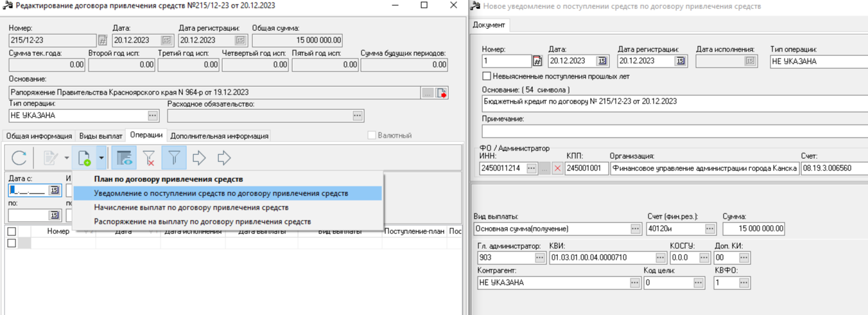This screenshot has width=868, height=315.
Task: Click the 'Организация' field with 'Финансовое управление'
Action: click(x=704, y=168)
